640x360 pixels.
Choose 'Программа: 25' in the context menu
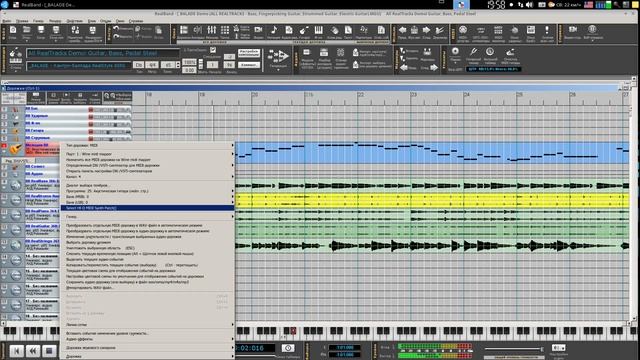[148, 191]
